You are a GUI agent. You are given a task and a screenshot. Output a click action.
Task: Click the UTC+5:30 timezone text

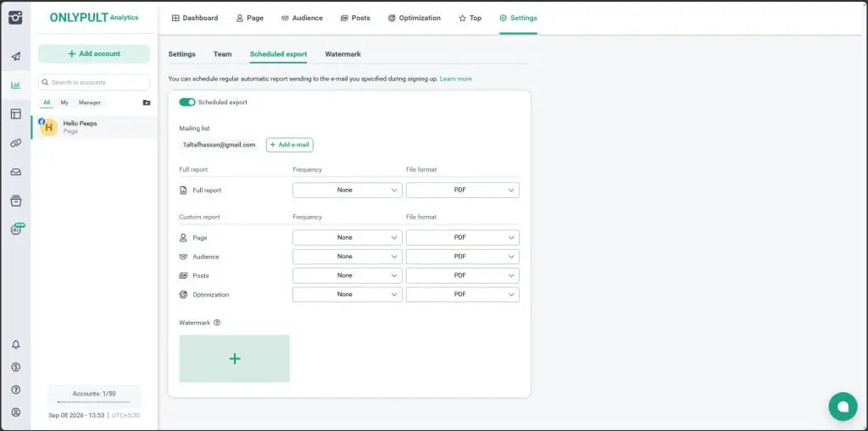[x=125, y=415]
